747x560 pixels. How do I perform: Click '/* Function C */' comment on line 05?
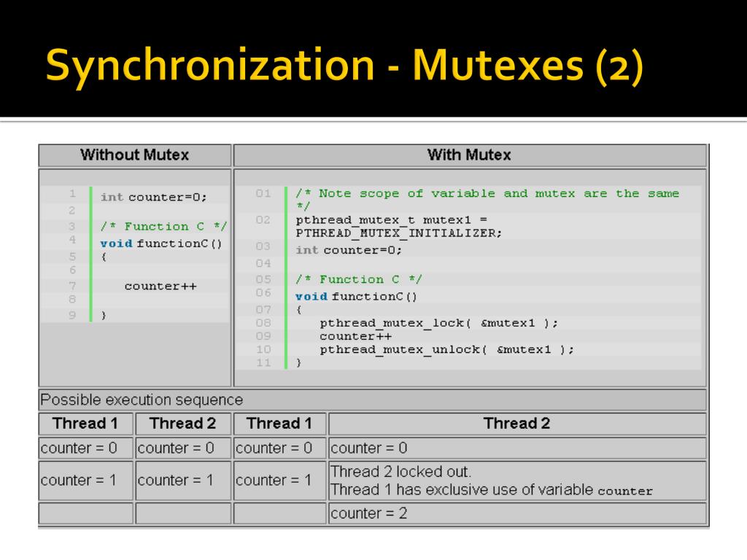click(x=359, y=279)
